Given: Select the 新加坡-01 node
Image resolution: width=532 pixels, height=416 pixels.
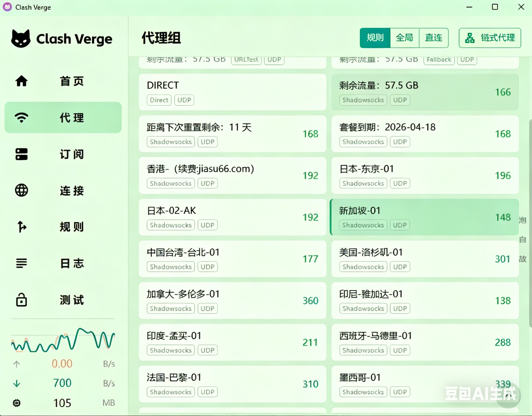Looking at the screenshot, I should pos(424,217).
